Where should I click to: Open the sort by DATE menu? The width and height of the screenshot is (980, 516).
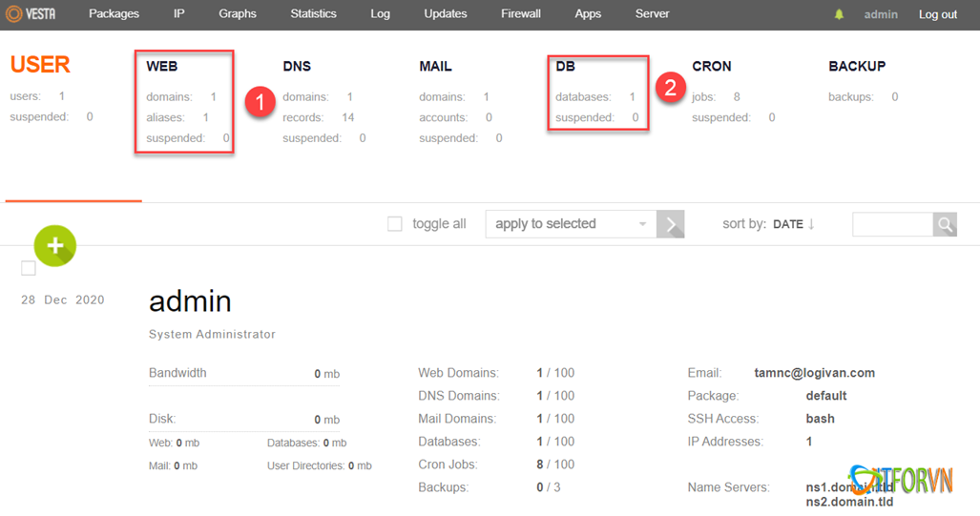point(787,224)
